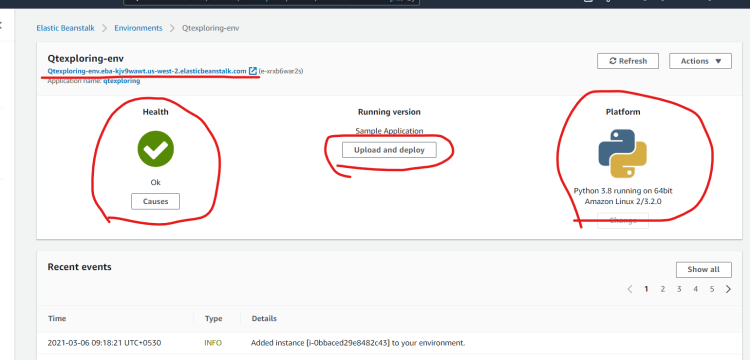
Task: Click the Details column header
Action: click(264, 318)
